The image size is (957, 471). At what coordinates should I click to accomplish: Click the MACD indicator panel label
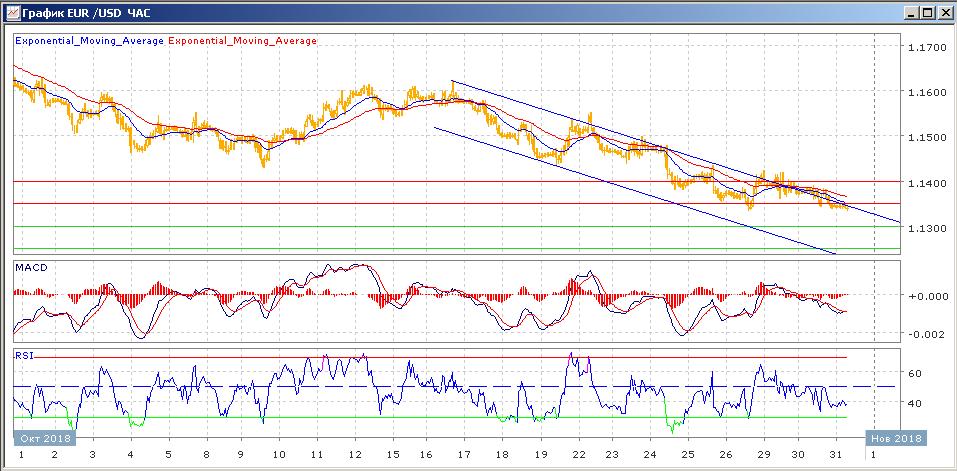[x=30, y=268]
